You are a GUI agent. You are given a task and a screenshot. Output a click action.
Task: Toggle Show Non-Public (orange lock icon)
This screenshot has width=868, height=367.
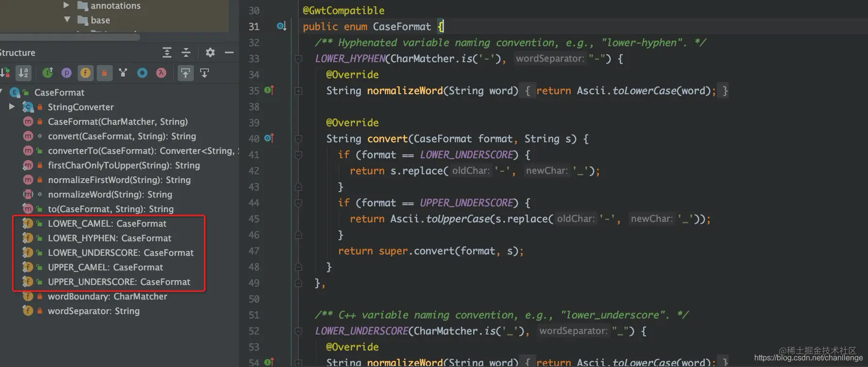pos(104,73)
